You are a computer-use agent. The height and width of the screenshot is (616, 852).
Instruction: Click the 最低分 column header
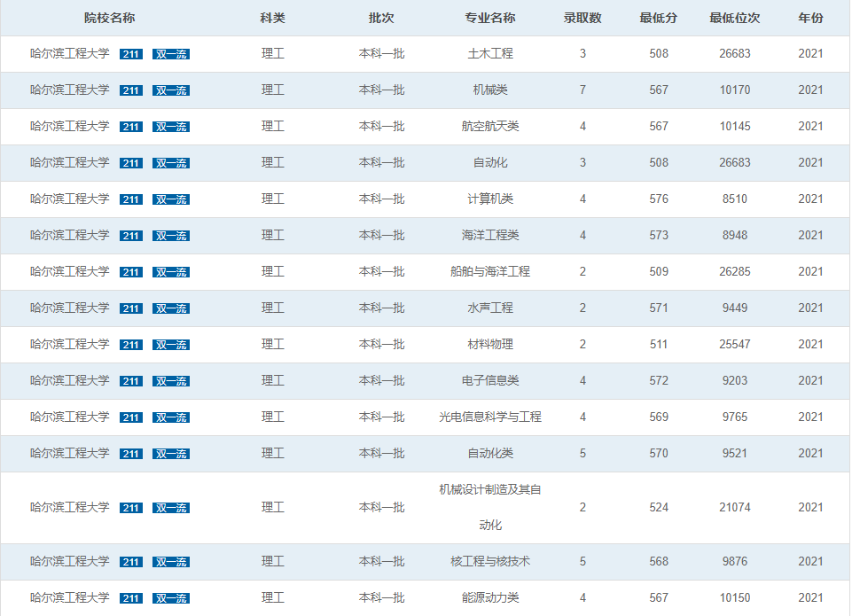(659, 18)
